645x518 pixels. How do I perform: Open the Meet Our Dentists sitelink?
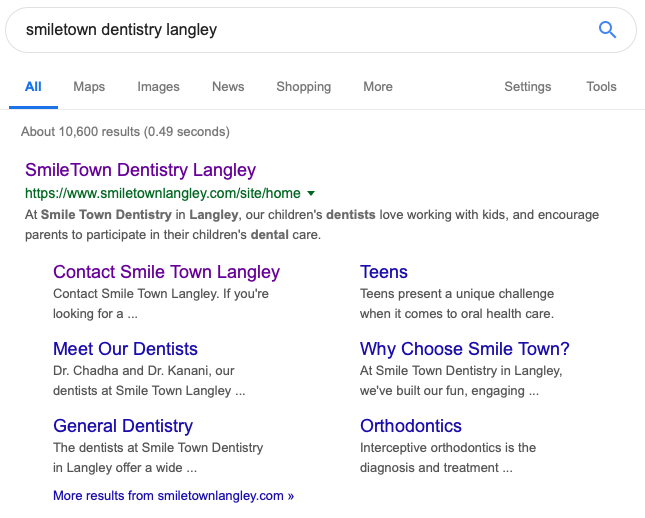point(125,349)
